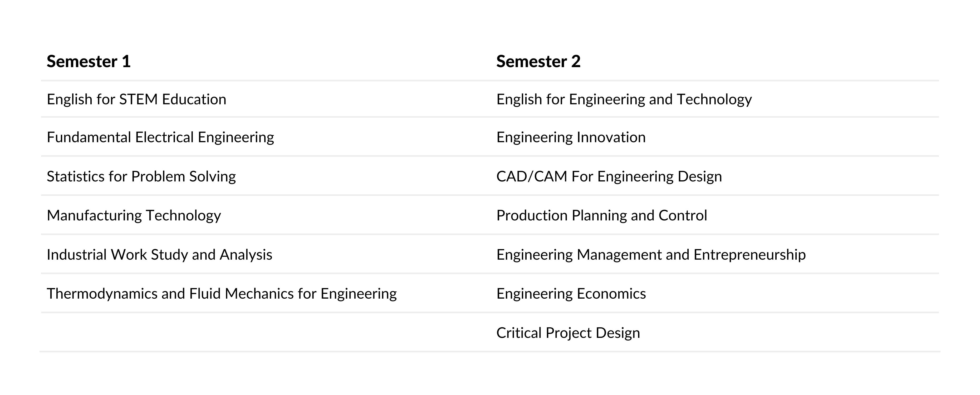980x395 pixels.
Task: Click the word CAD/CAM in Semester 2
Action: (x=532, y=176)
